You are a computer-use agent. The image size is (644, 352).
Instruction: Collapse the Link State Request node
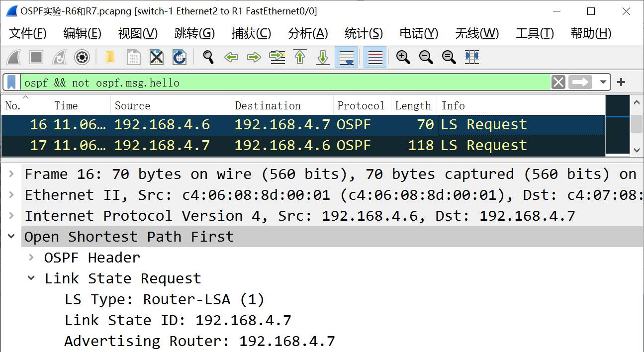click(x=31, y=278)
